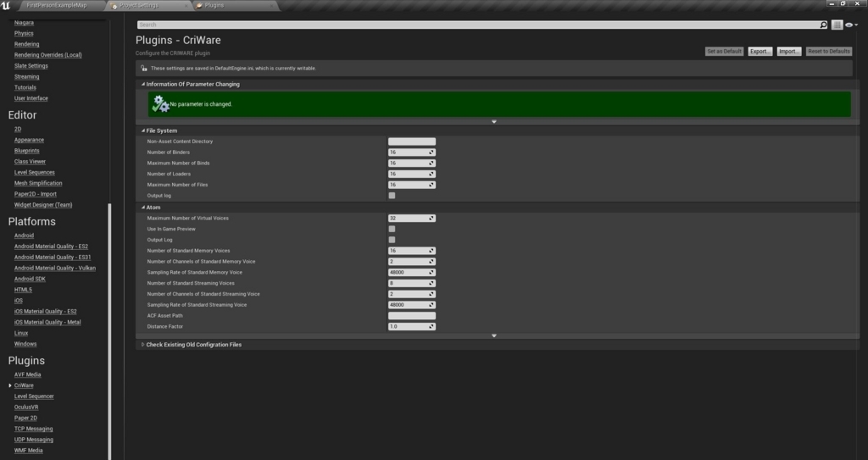Click Channels of Standard Memory Voice spinner

coord(412,261)
